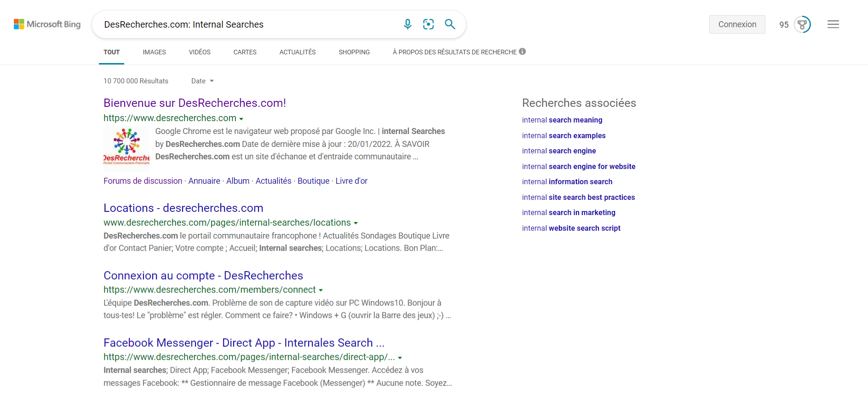Click the 95 rewards points count
Screen dimensions: 868x397
(x=784, y=25)
